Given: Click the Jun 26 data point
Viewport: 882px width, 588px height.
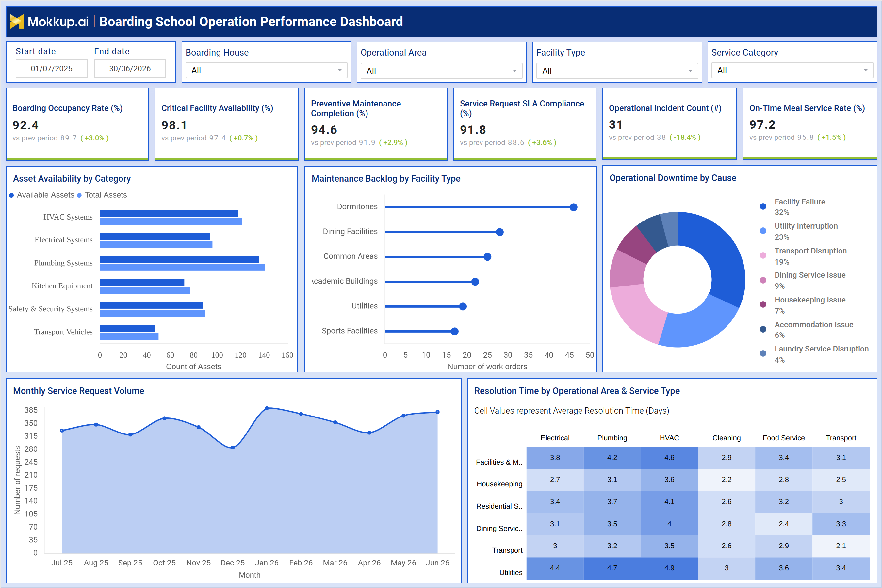Looking at the screenshot, I should [438, 412].
